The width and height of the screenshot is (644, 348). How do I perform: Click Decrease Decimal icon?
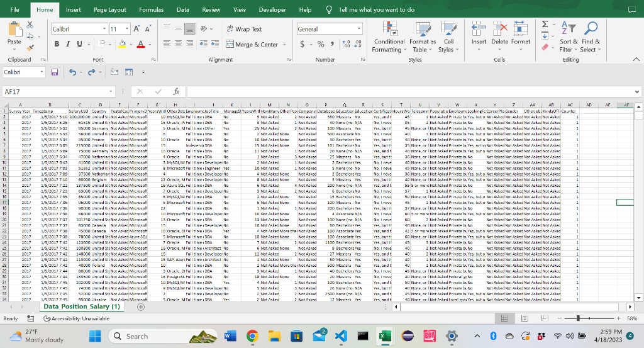tap(358, 44)
